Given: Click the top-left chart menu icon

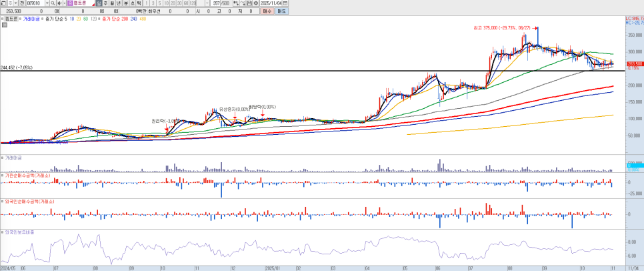Looking at the screenshot, I should 5,6.
